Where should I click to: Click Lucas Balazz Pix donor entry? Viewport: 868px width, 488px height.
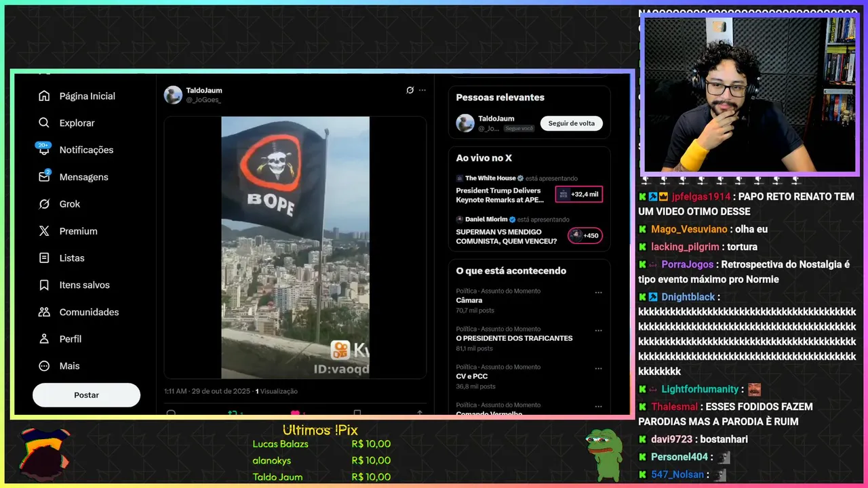[321, 444]
